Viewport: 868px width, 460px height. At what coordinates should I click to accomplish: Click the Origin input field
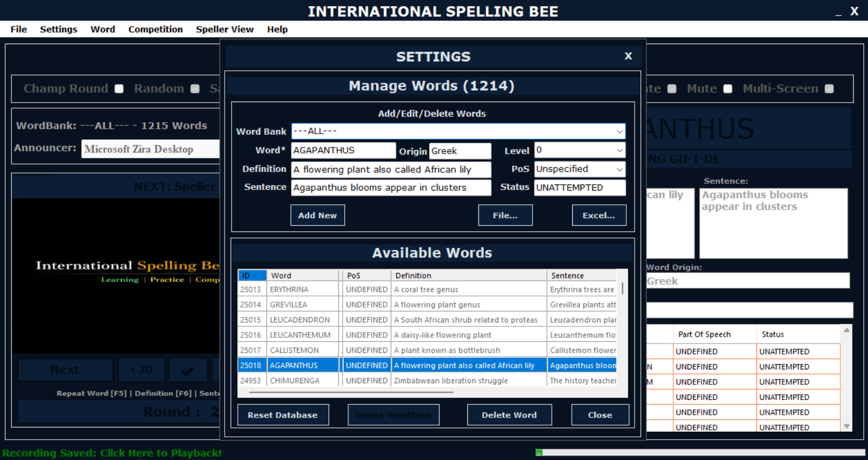pos(460,151)
